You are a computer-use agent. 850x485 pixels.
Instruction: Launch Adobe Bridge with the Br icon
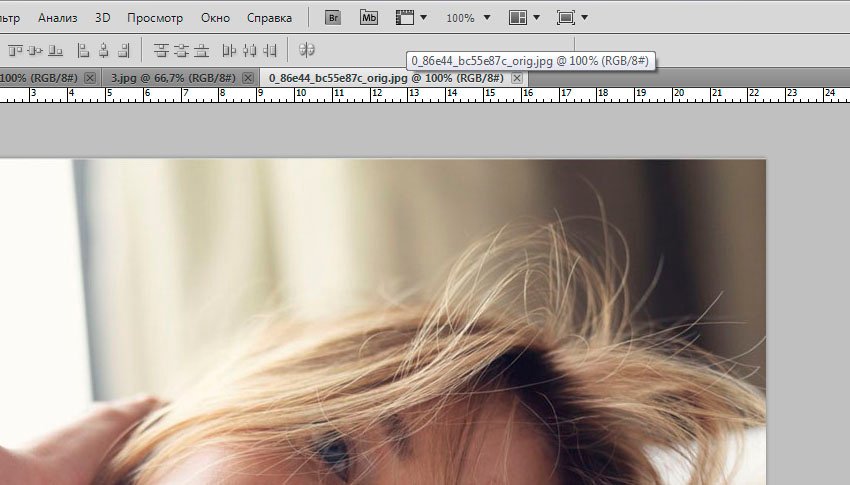(334, 18)
